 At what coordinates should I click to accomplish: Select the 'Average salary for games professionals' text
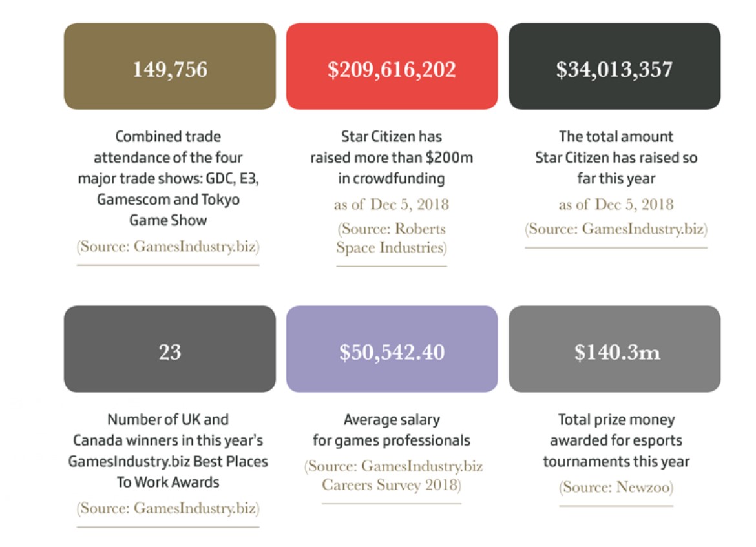click(392, 430)
